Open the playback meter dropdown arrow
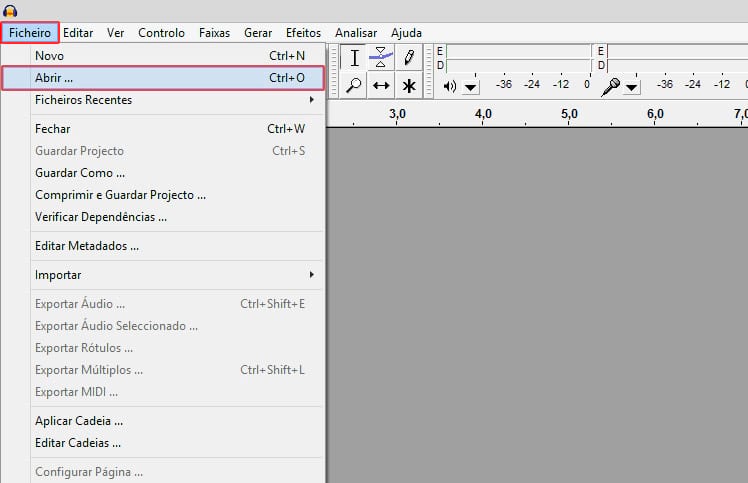This screenshot has height=483, width=748. coord(470,87)
